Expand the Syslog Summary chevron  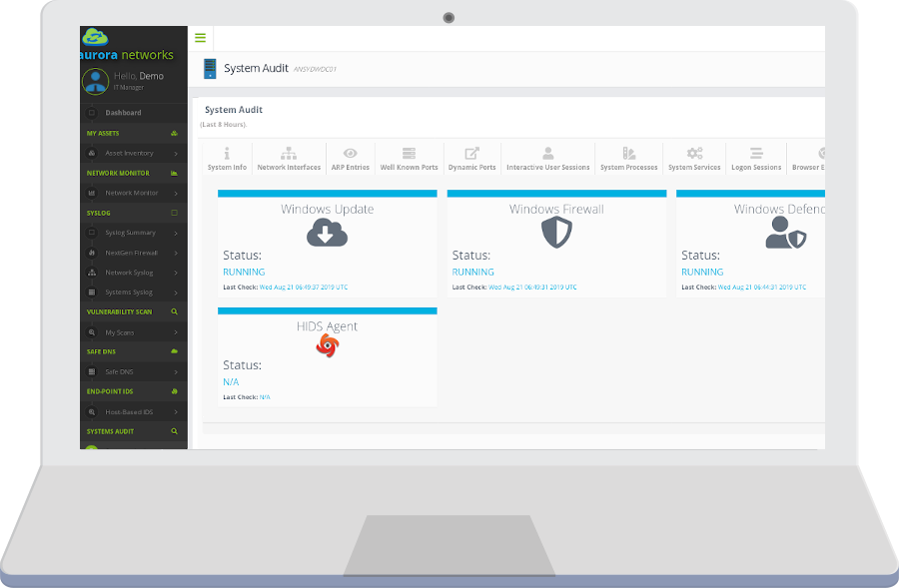pyautogui.click(x=176, y=234)
